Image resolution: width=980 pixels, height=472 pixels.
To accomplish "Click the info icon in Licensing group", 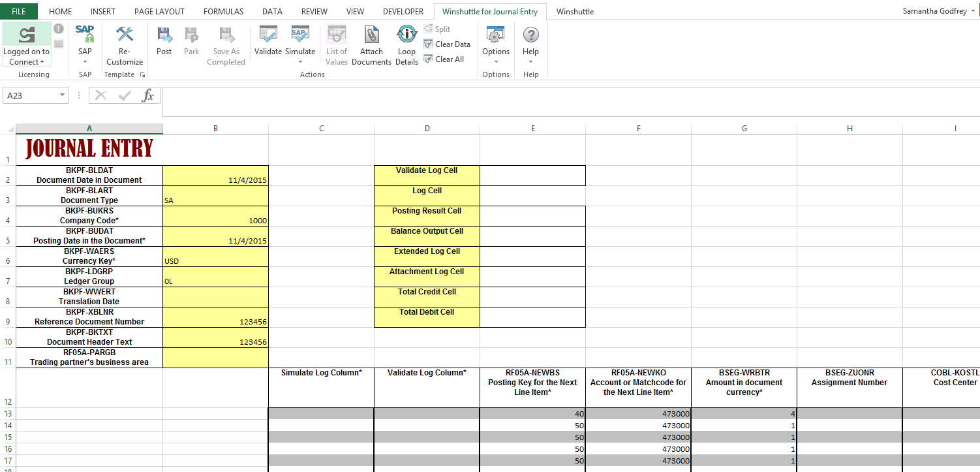I will click(59, 29).
